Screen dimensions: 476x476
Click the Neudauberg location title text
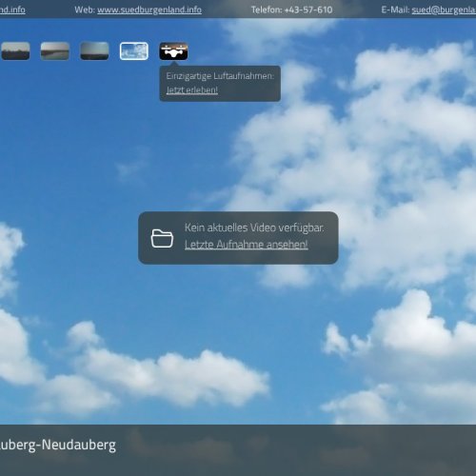58,445
